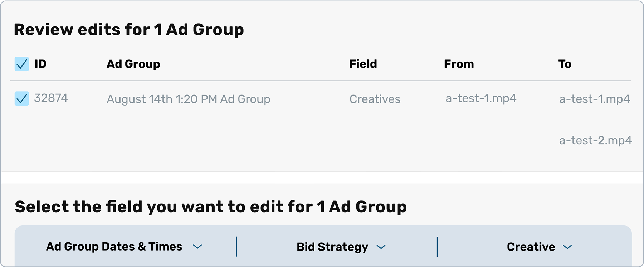Click the Review edits for 1 Ad Group heading
Viewport: 644px width, 267px height.
tap(129, 29)
